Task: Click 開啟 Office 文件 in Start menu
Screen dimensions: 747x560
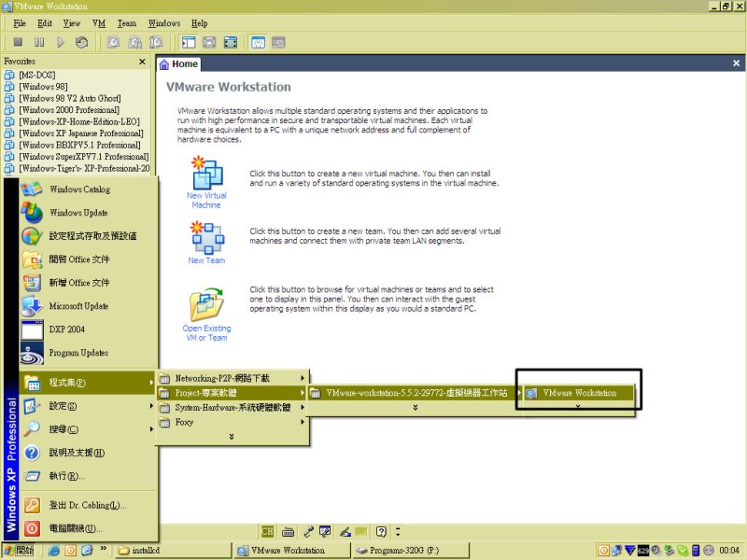Action: tap(88, 259)
